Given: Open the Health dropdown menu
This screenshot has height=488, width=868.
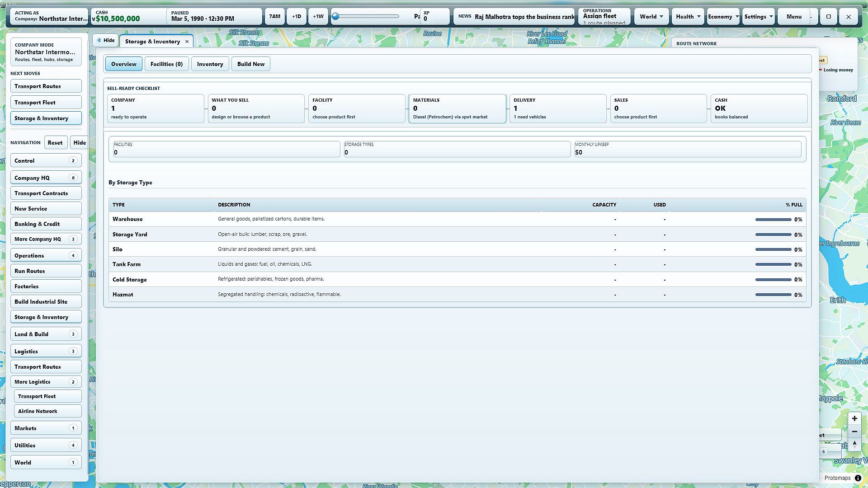Looking at the screenshot, I should click(x=688, y=17).
